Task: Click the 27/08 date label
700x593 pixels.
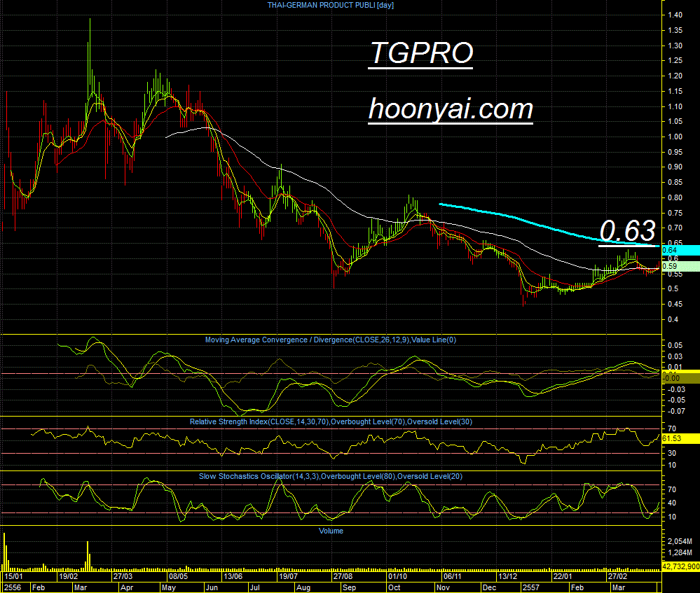Action: (343, 576)
